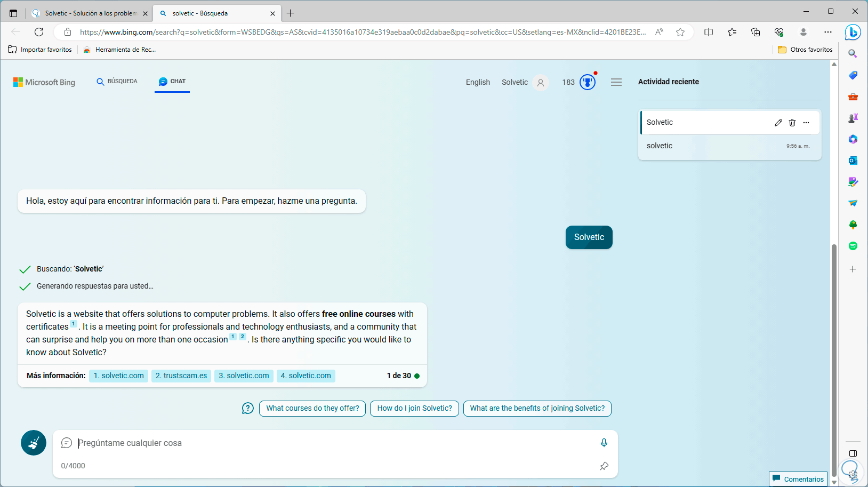Open a new browser tab
This screenshot has height=487, width=868.
[x=291, y=13]
